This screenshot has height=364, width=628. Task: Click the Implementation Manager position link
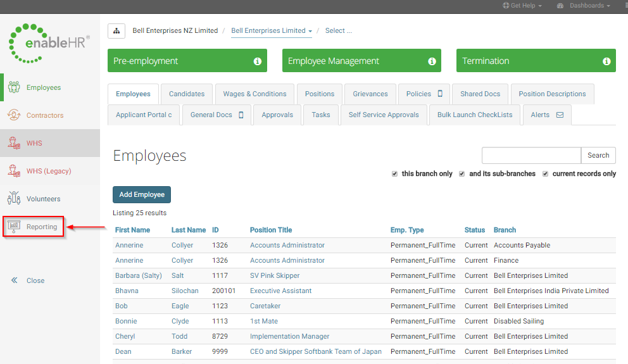click(x=289, y=336)
